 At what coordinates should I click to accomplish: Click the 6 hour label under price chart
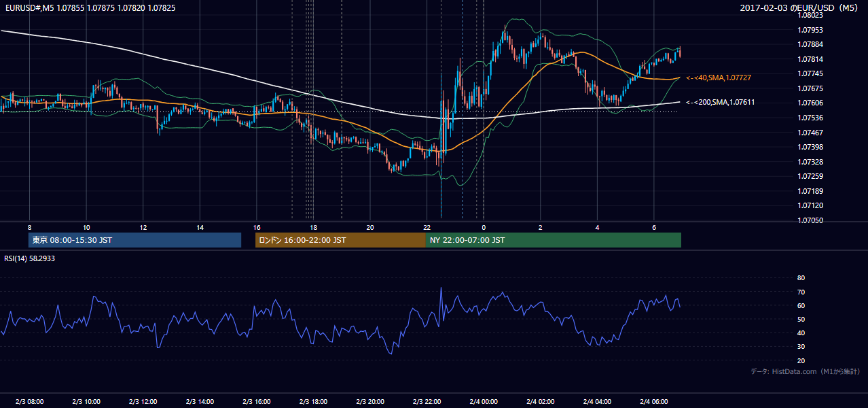click(653, 227)
